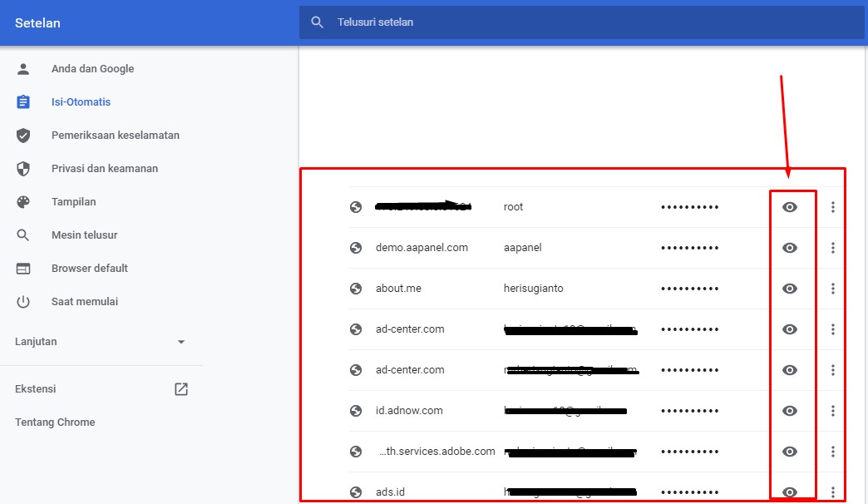This screenshot has height=504, width=868.
Task: Open Tentang Chrome page
Action: pyautogui.click(x=55, y=422)
